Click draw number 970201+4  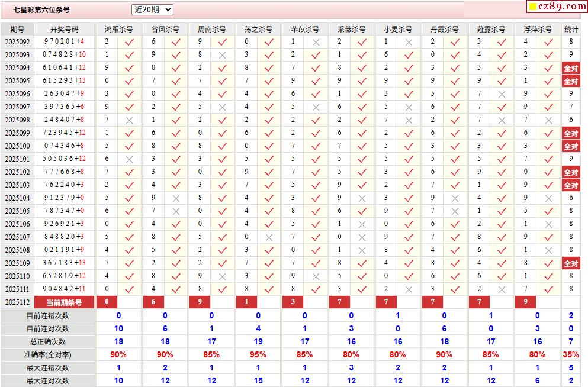64,41
